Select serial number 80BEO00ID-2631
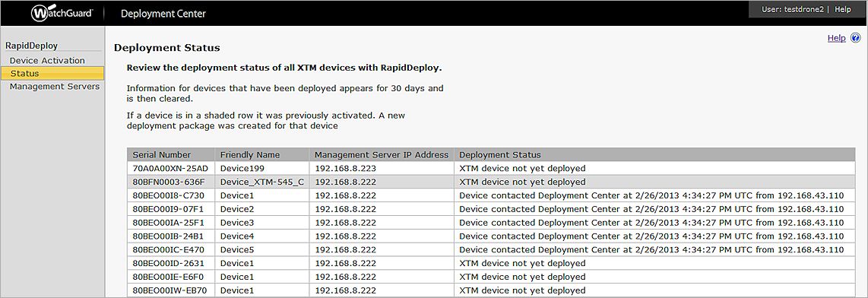The image size is (868, 298). coord(169,263)
